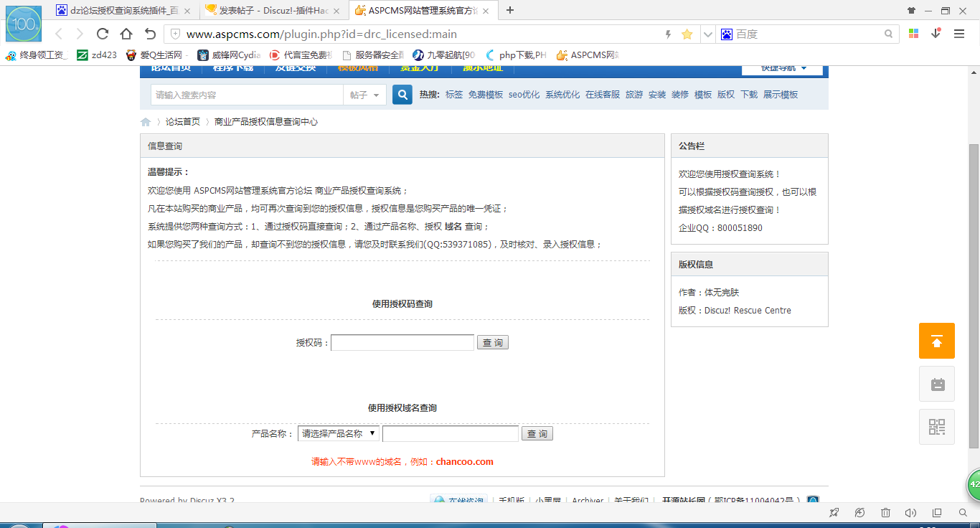Open the robot customer service icon
Screen dimensions: 980x528
[937, 384]
